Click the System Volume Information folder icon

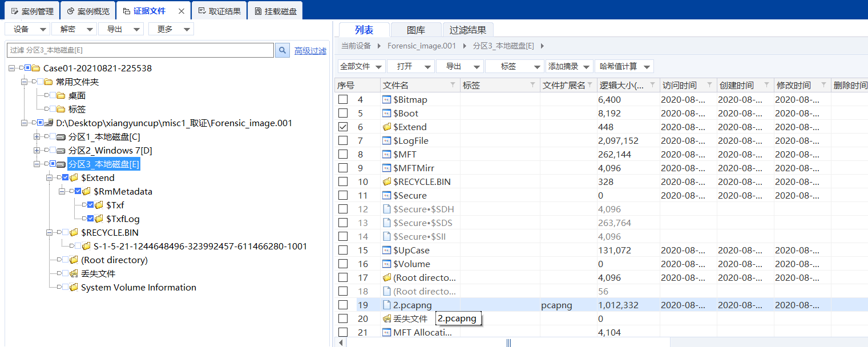(x=74, y=287)
